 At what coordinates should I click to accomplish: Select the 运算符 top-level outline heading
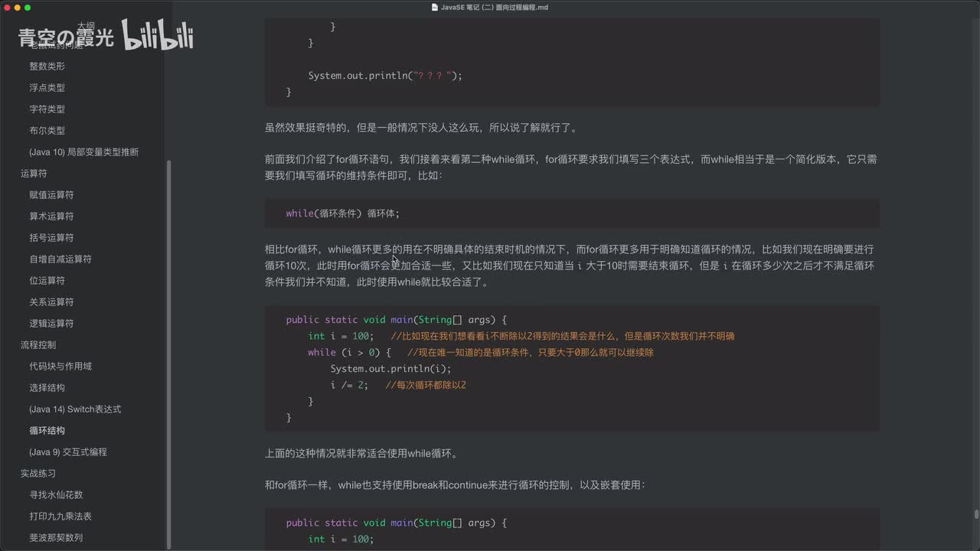coord(34,174)
